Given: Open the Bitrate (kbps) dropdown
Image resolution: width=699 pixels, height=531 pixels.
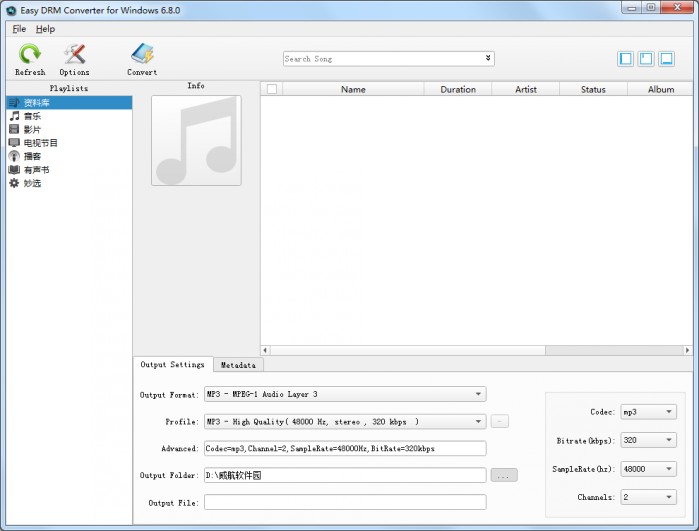Looking at the screenshot, I should (649, 440).
